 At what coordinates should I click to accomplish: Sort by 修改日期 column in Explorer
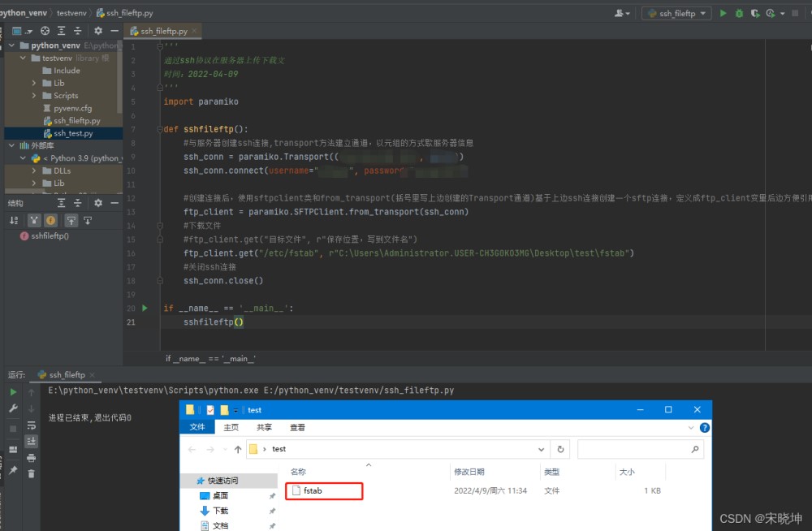coord(469,472)
